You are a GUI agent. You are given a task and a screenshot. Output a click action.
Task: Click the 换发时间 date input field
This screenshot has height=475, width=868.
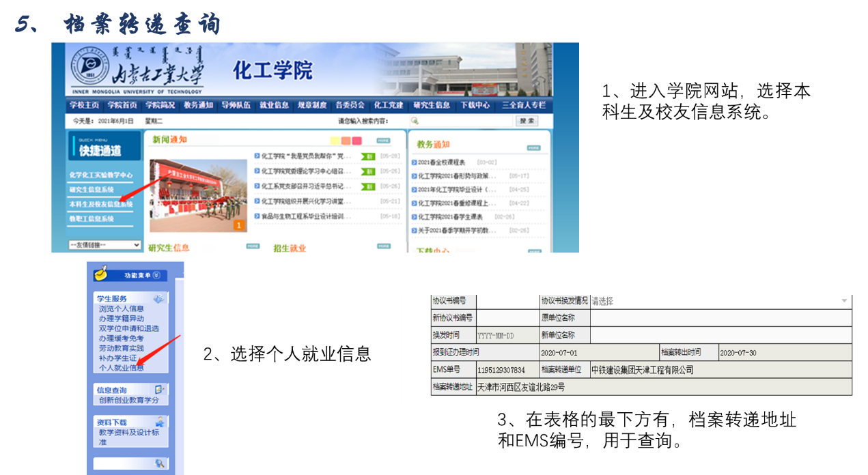click(507, 335)
